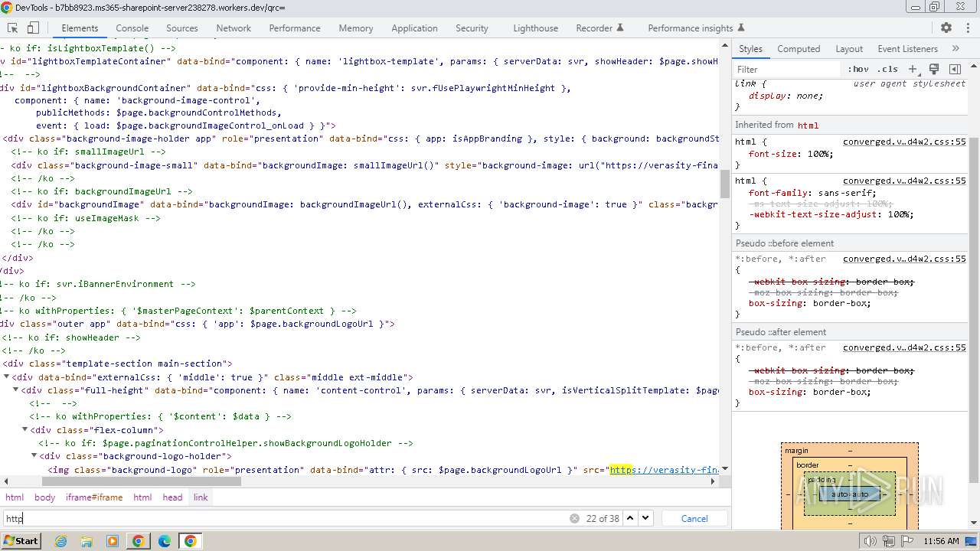980x551 pixels.
Task: Open converged css link under Pseudo ::after element
Action: click(x=904, y=347)
